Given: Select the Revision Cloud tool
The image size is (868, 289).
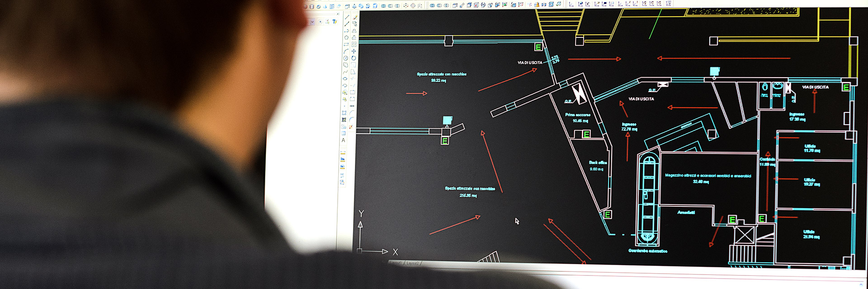Looking at the screenshot, I should 346,65.
